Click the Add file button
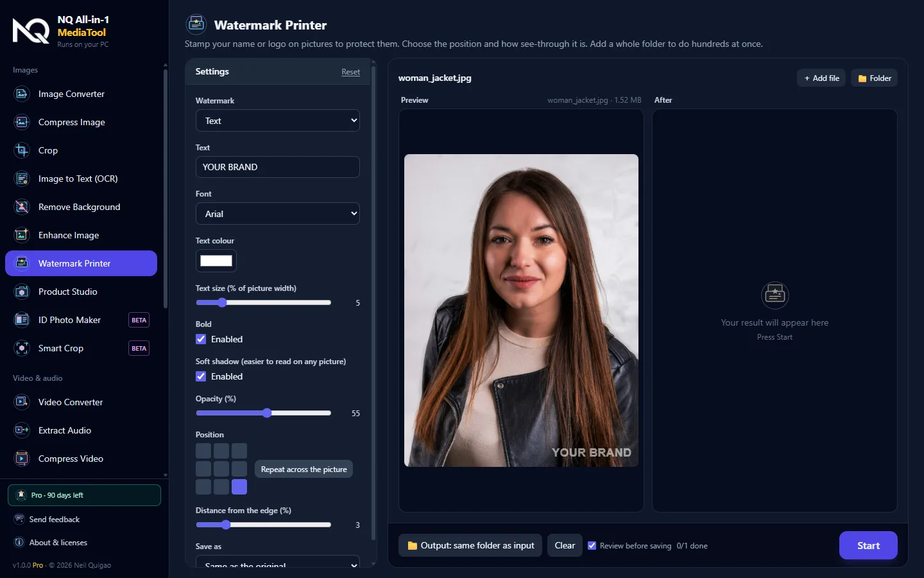 821,78
